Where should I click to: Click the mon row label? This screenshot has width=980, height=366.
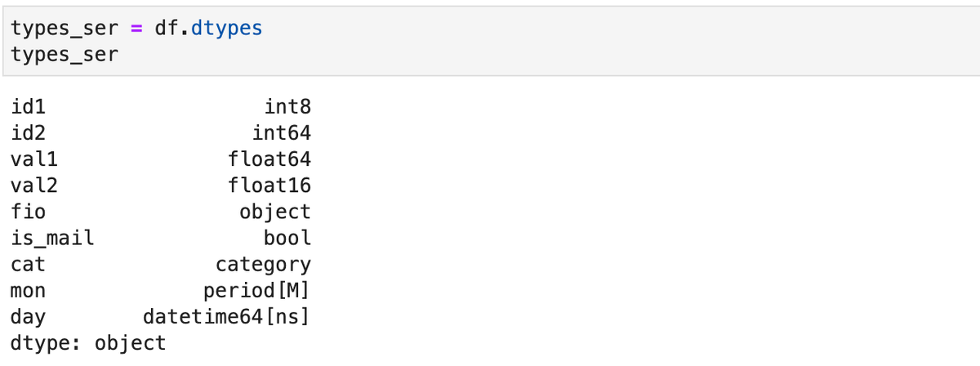[x=29, y=291]
